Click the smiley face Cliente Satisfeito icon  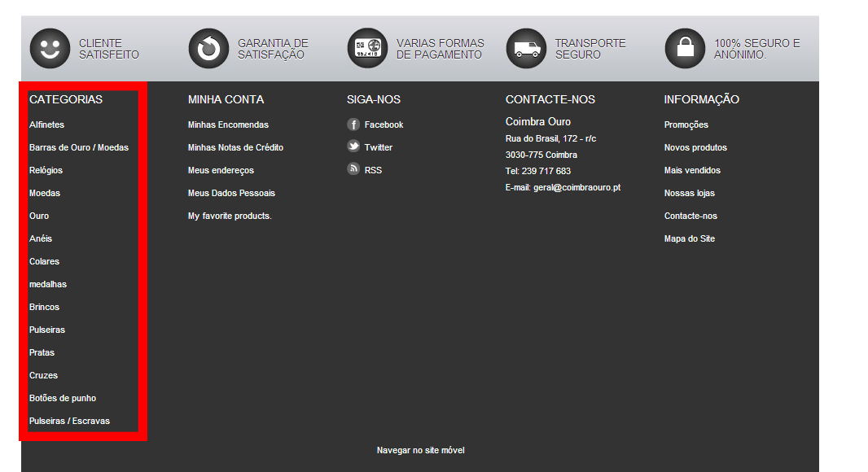(50, 49)
